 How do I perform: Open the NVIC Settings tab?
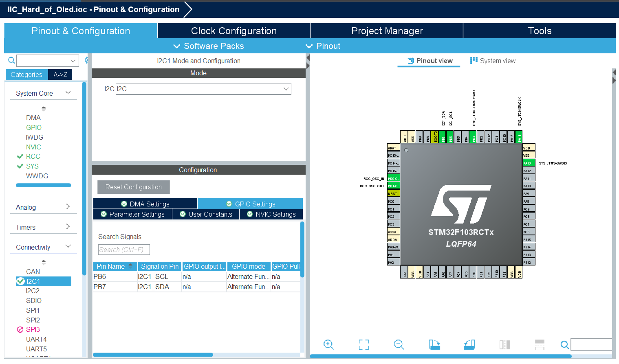(x=271, y=214)
